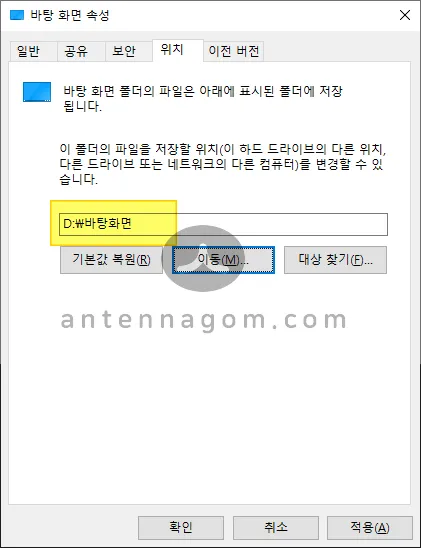Click the large blue desktop folder icon
The image size is (421, 548).
click(x=37, y=92)
